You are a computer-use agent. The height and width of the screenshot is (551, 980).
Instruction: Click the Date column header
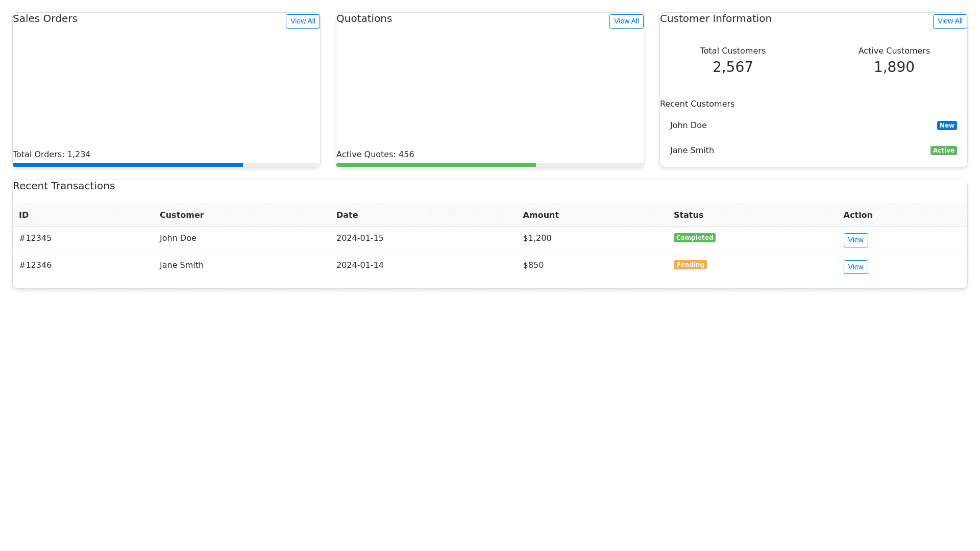click(347, 215)
